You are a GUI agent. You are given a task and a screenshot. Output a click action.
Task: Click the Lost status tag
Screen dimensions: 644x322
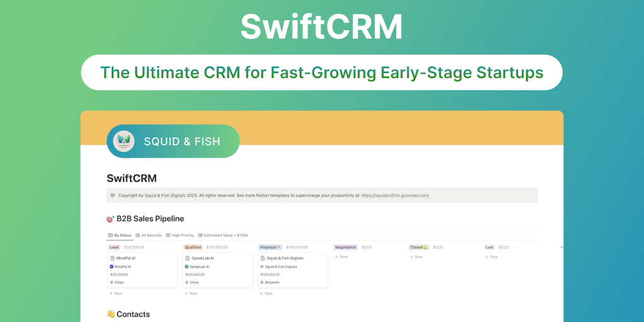point(489,247)
